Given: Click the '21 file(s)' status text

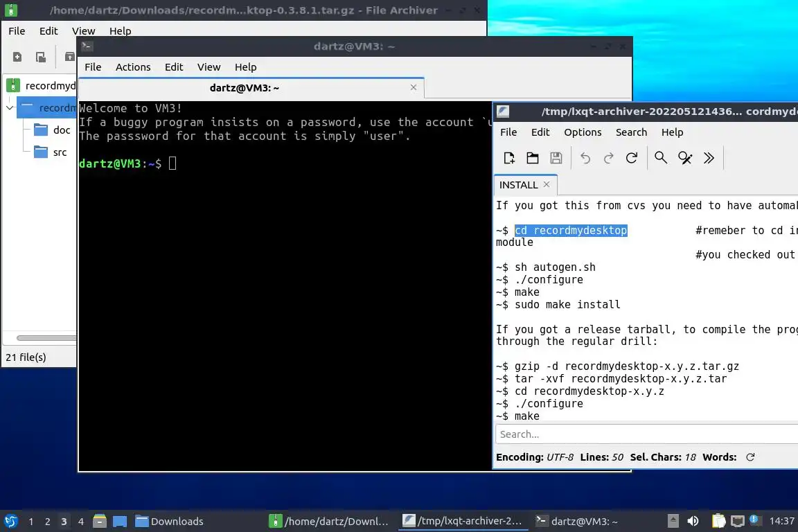Looking at the screenshot, I should pyautogui.click(x=26, y=357).
